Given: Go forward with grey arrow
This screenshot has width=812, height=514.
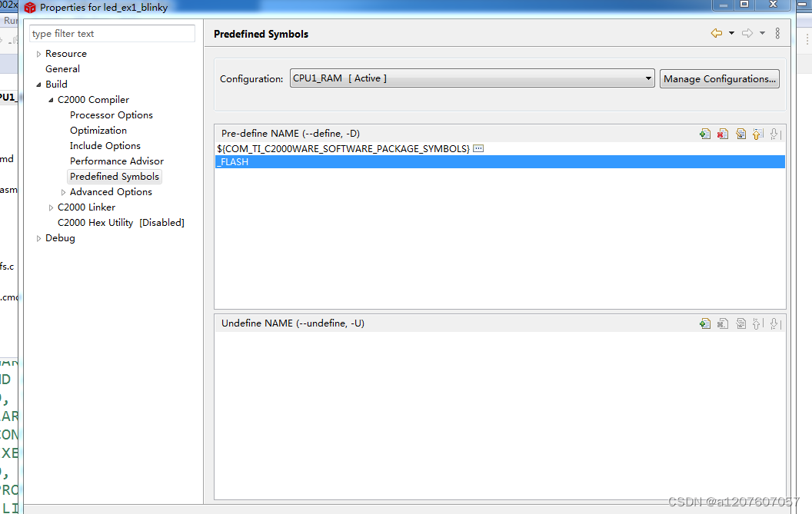Looking at the screenshot, I should tap(747, 33).
